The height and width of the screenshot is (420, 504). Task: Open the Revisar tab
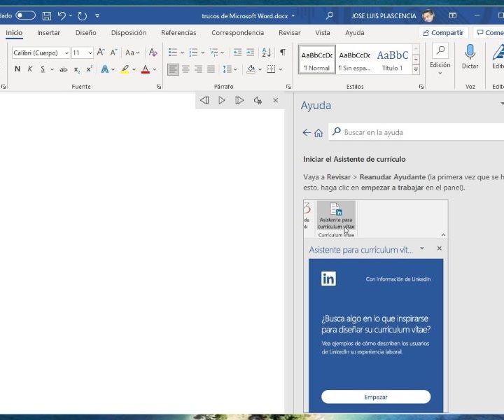[290, 33]
